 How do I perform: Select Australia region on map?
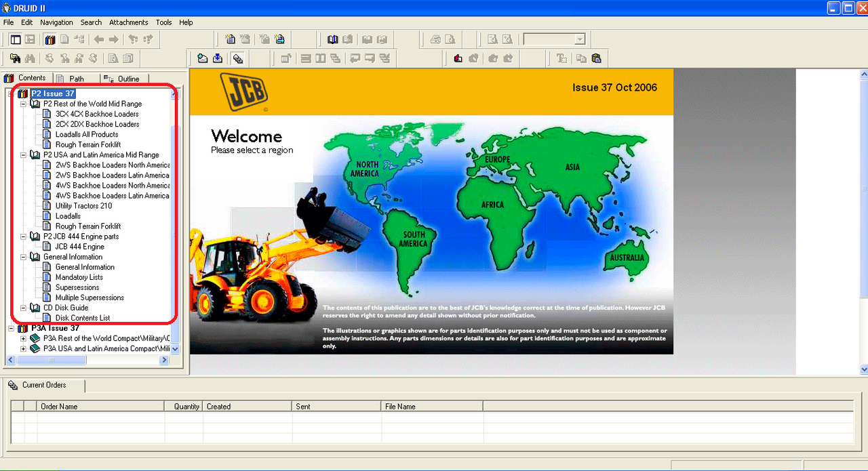[628, 258]
